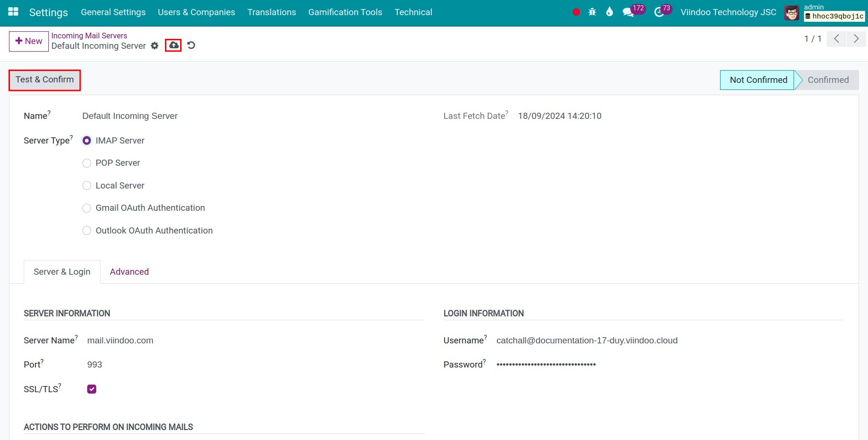This screenshot has width=868, height=440.
Task: Click Last Fetch Date value
Action: point(559,116)
